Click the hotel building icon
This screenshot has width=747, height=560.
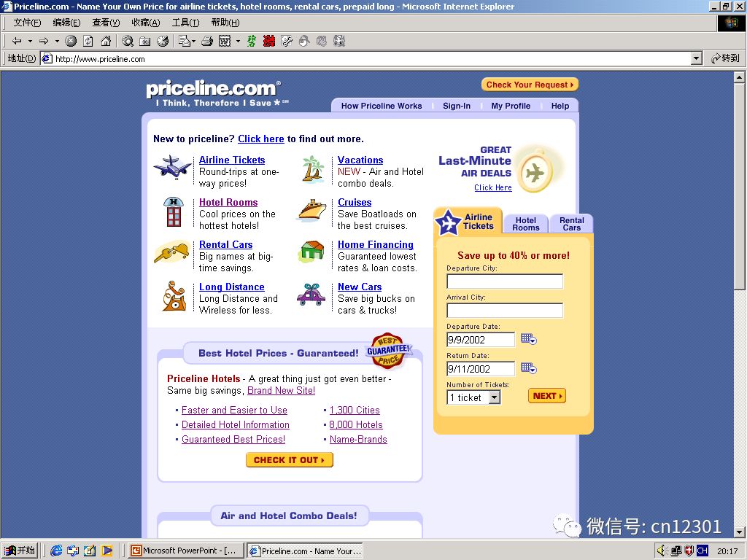pyautogui.click(x=174, y=211)
